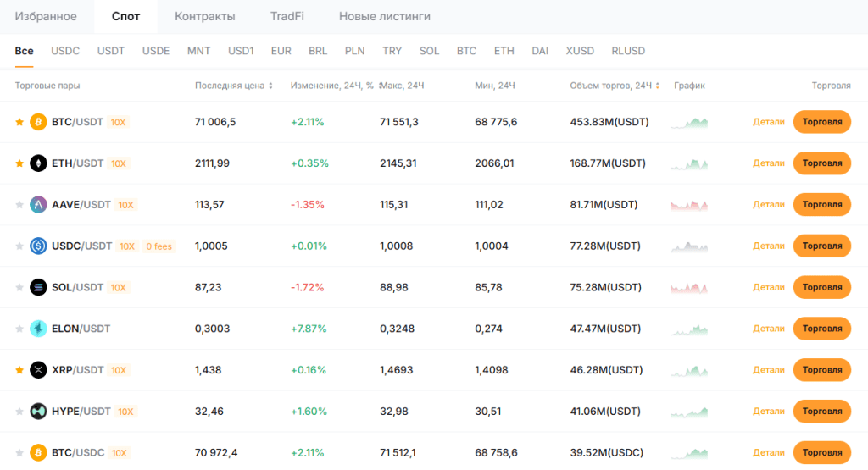Go to Новые листинги tab

(385, 17)
